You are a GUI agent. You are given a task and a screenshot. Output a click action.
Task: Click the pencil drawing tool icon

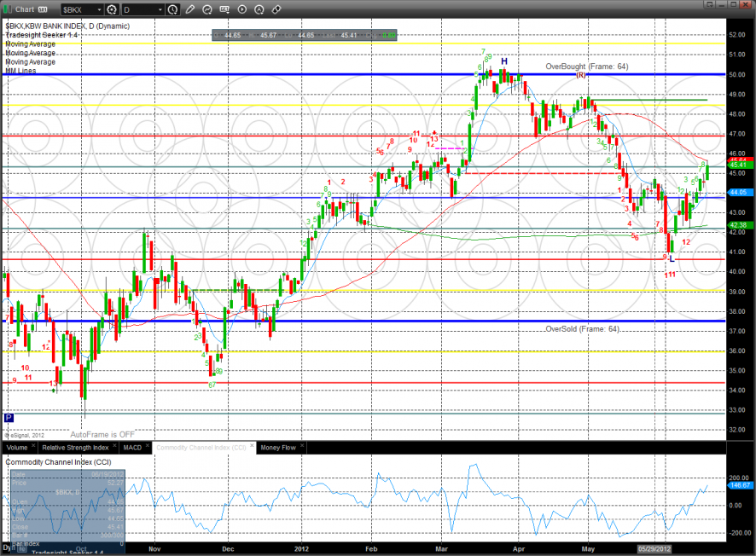(x=189, y=9)
